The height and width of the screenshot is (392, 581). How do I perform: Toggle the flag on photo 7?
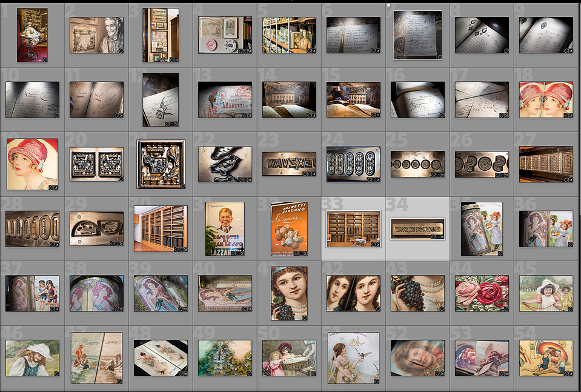389,5
